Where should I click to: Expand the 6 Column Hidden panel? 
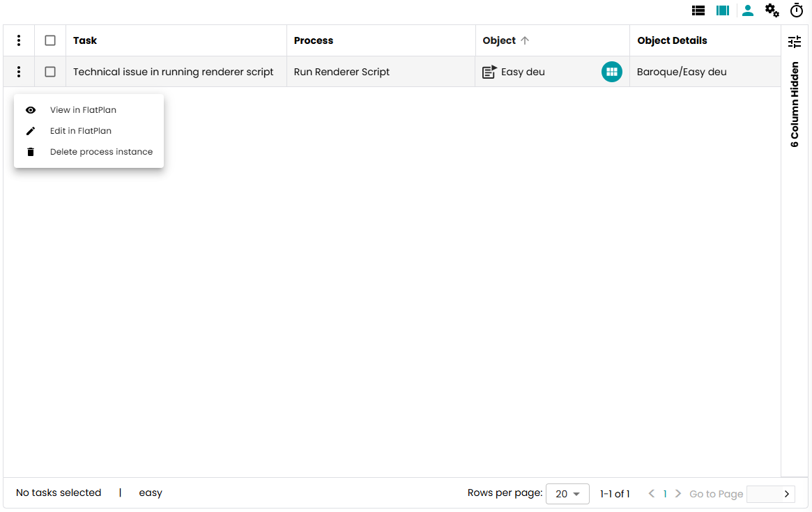tap(795, 104)
